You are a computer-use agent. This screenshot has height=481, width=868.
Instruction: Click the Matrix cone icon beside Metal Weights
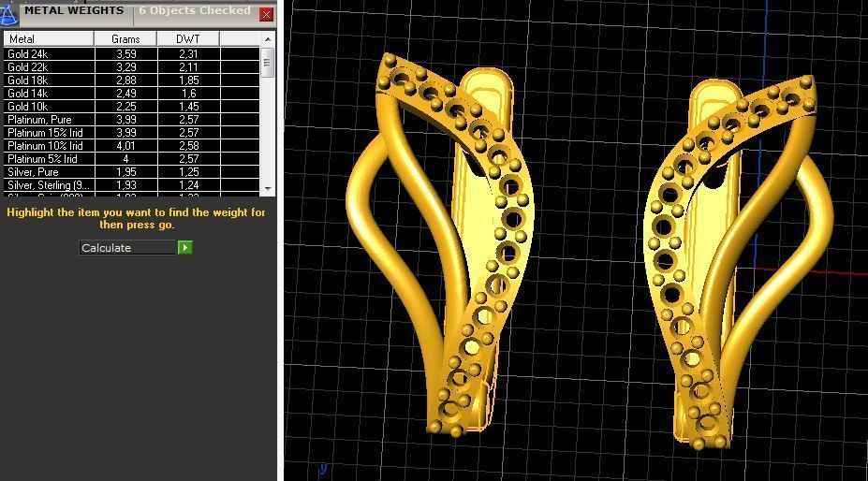coord(8,15)
